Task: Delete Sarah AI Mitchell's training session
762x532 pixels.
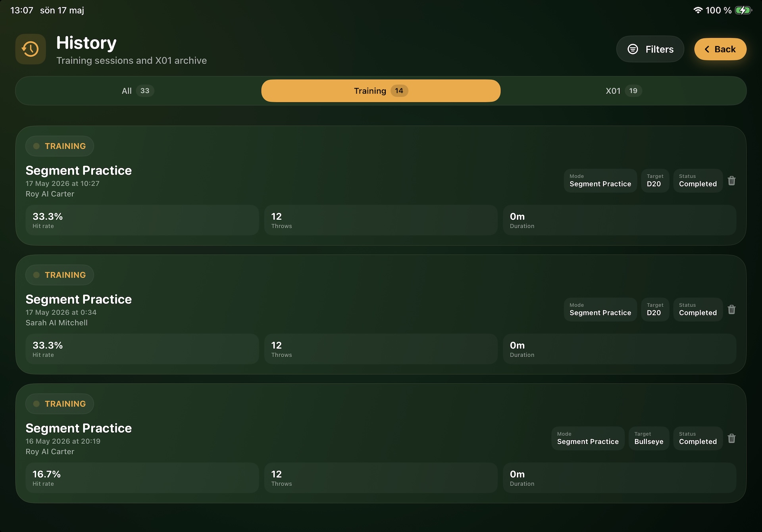Action: tap(731, 310)
